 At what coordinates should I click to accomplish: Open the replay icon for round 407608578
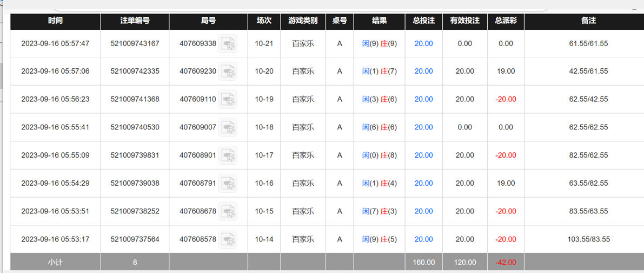(x=228, y=239)
